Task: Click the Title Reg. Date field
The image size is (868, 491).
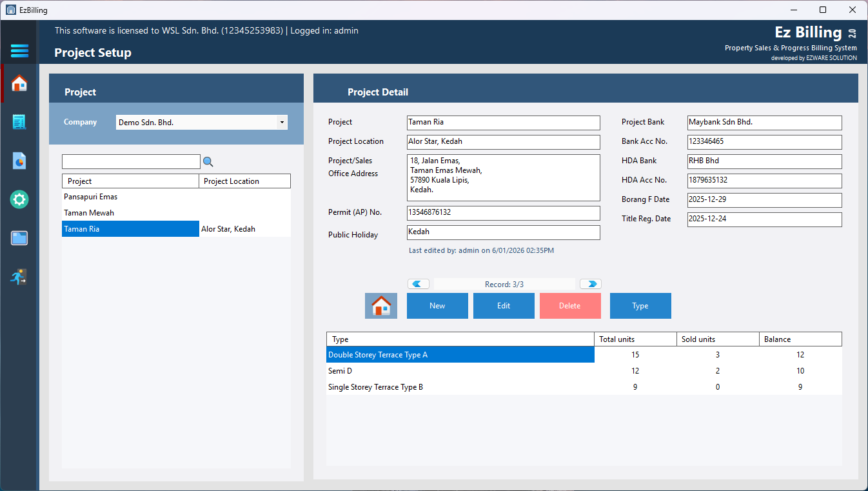Action: (x=764, y=219)
